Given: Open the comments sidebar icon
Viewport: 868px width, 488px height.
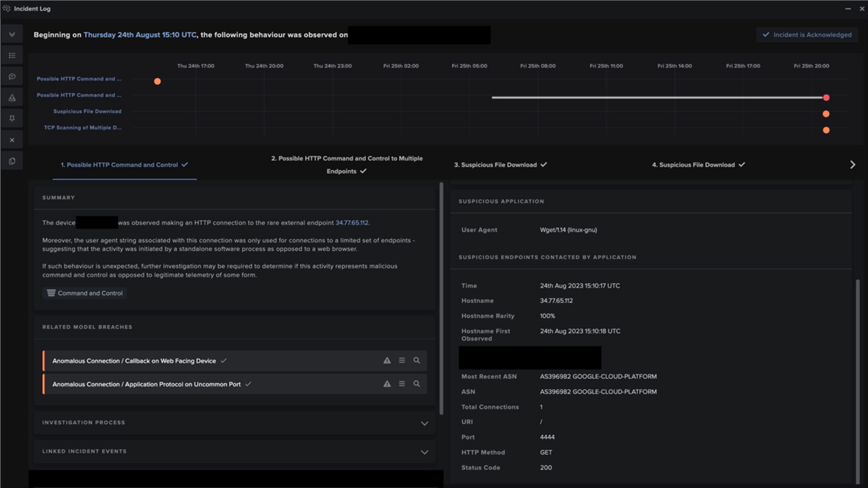Looking at the screenshot, I should [11, 75].
